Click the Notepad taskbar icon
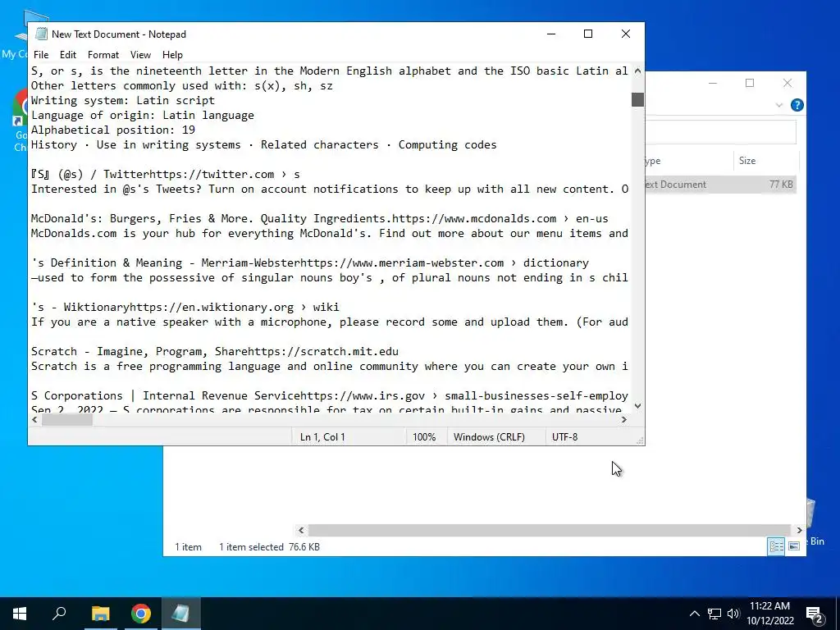840x630 pixels. point(180,614)
